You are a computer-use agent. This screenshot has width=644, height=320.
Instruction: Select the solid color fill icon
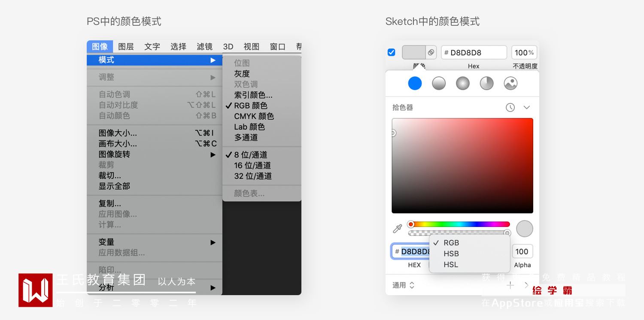tap(415, 83)
